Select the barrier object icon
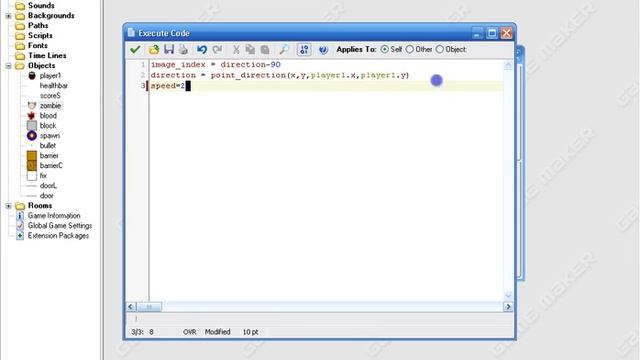 (x=32, y=156)
